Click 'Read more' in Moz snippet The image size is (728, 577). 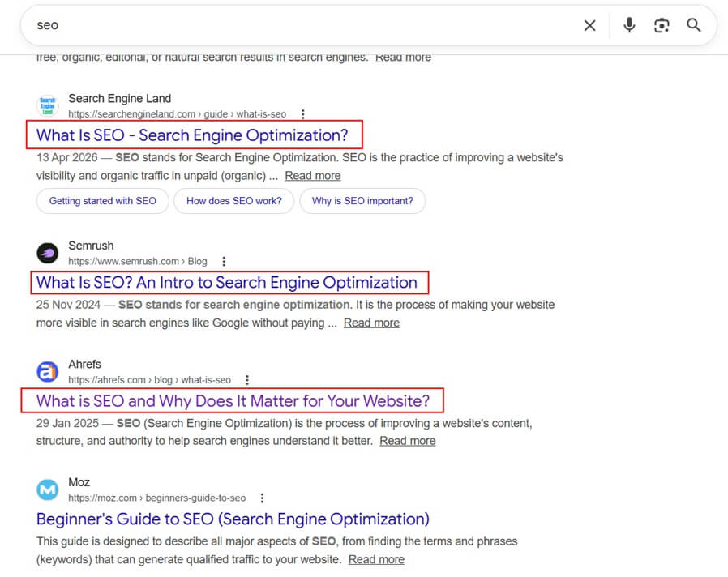click(x=376, y=560)
